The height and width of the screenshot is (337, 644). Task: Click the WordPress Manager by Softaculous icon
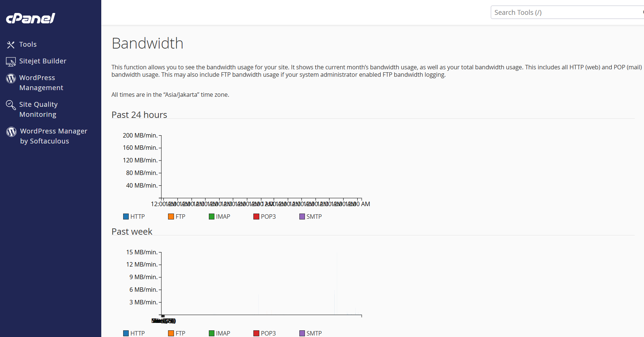11,132
